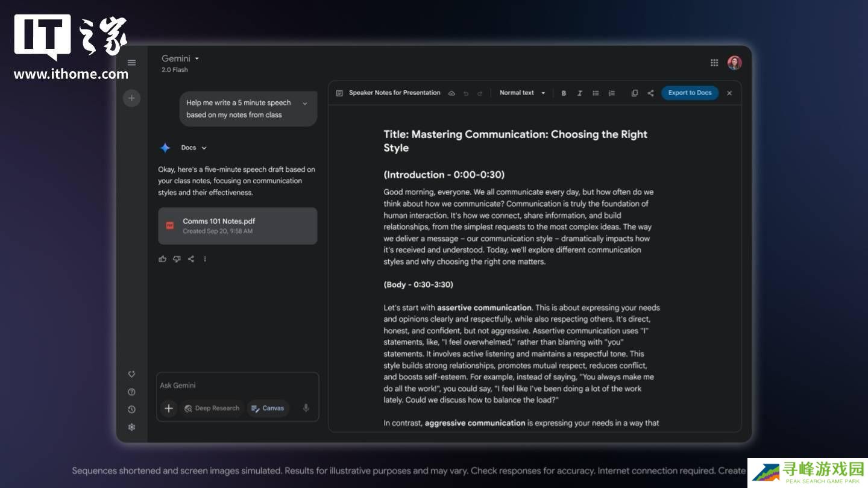Click the thumbs up icon
868x488 pixels.
click(x=162, y=259)
